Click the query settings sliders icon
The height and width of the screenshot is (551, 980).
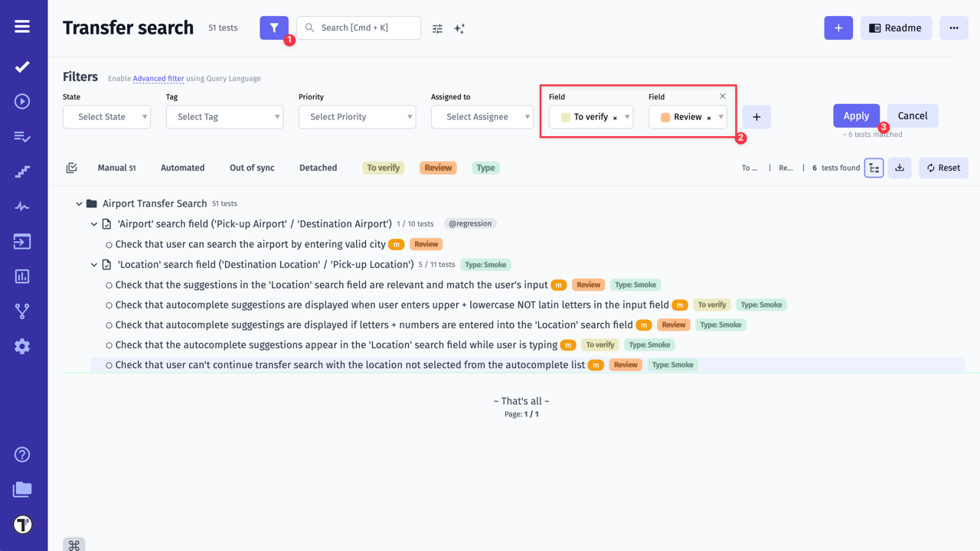437,28
